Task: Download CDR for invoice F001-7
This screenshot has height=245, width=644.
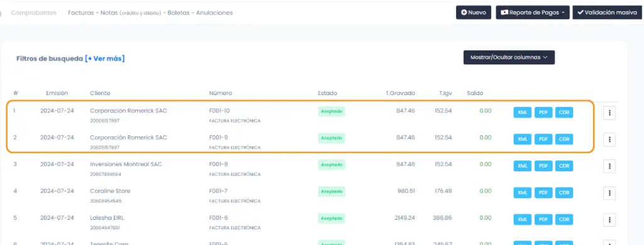Action: pos(564,193)
